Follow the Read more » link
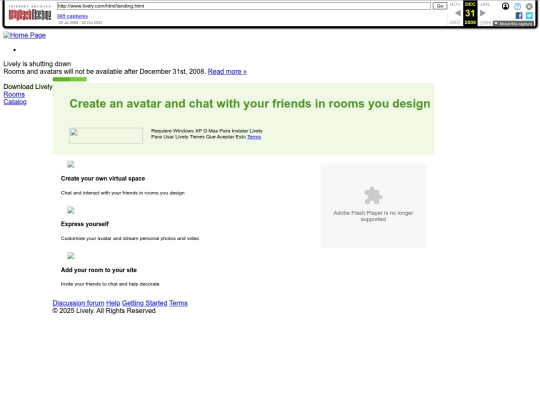540x405 pixels. (227, 72)
